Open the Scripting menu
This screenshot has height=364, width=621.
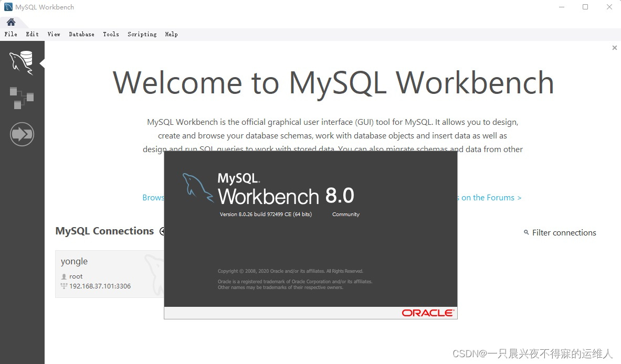[x=142, y=35]
